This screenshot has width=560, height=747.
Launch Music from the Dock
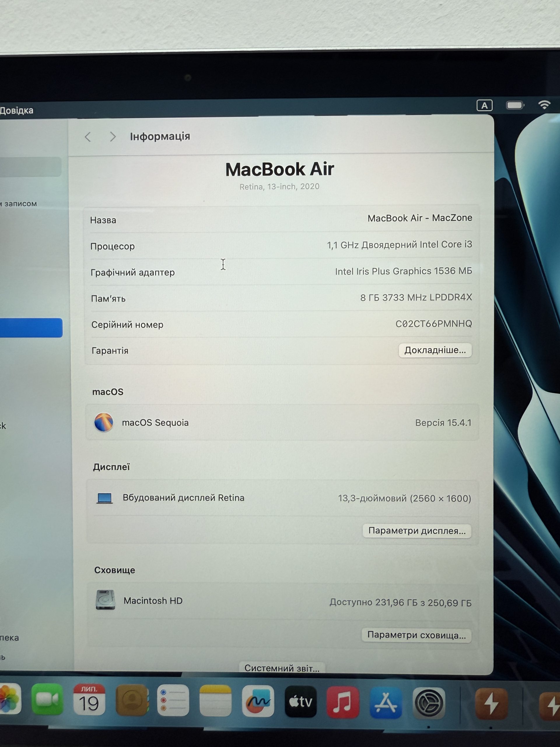[343, 702]
